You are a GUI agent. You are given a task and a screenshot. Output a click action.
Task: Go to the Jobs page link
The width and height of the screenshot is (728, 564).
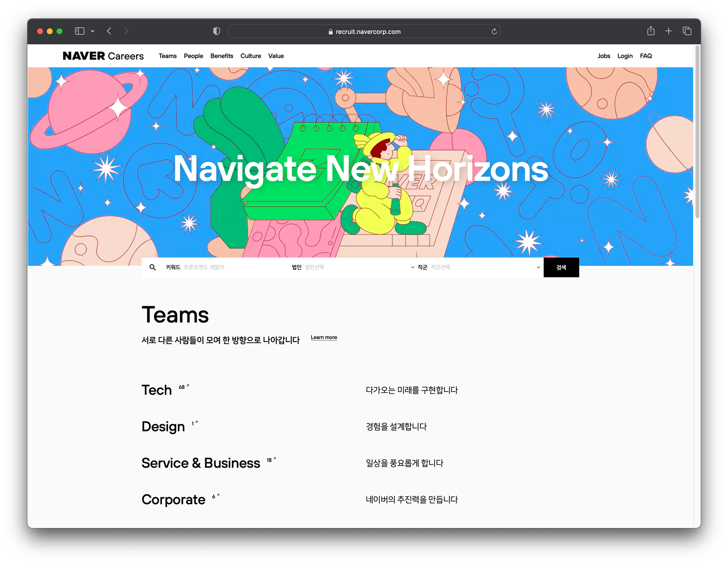pyautogui.click(x=604, y=56)
